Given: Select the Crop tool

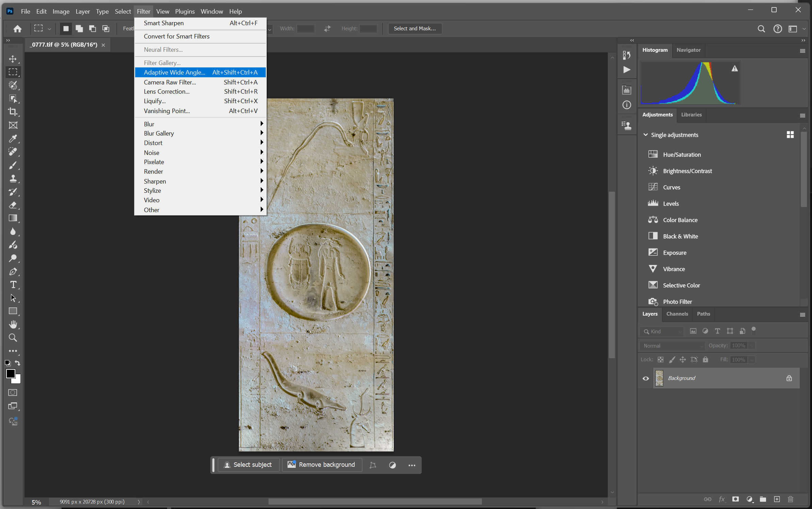Looking at the screenshot, I should [x=13, y=112].
